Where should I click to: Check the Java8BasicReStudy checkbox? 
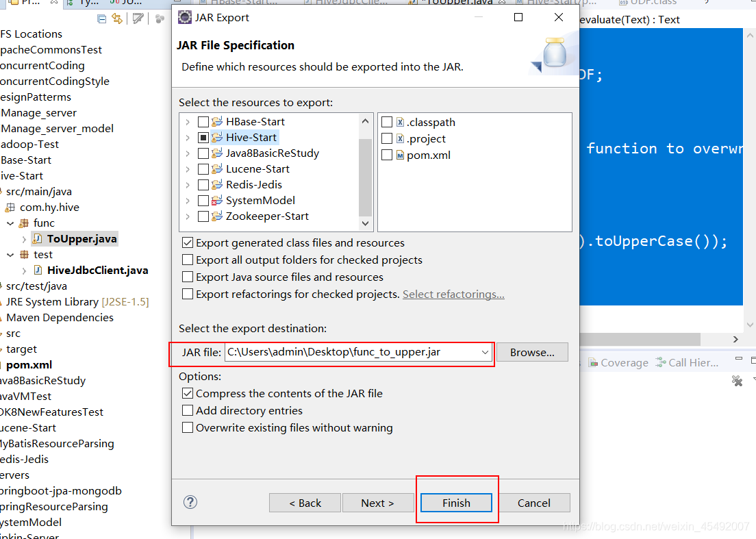coord(203,153)
